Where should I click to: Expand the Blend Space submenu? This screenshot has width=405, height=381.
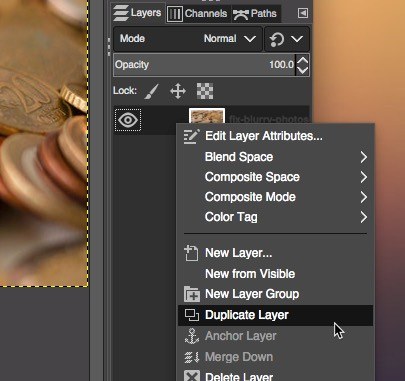275,157
